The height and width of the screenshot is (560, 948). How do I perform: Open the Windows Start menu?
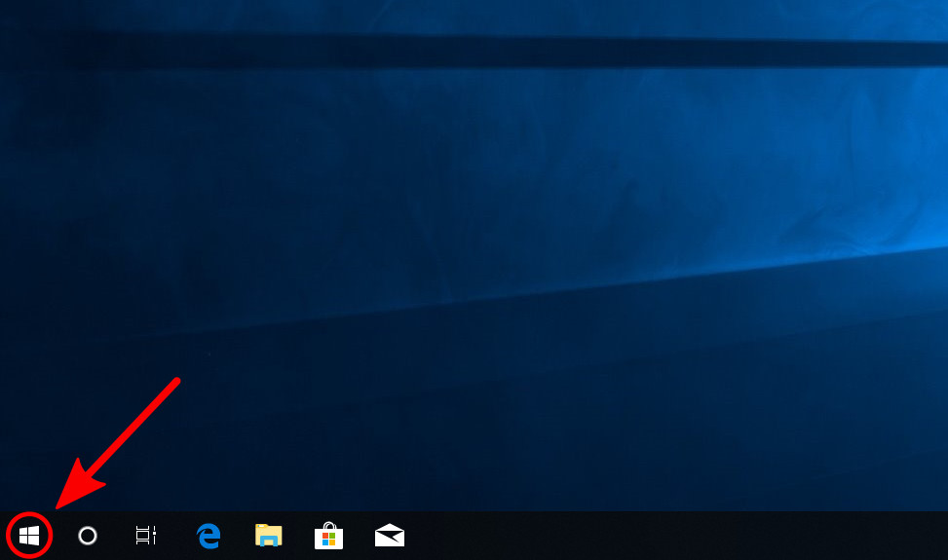pos(29,536)
